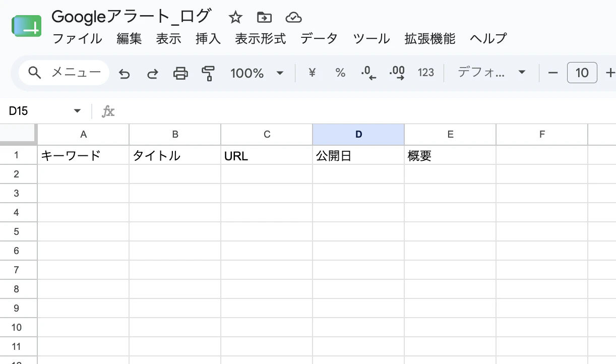Screen dimensions: 616x364
Task: Increase font size with plus button
Action: pos(610,73)
